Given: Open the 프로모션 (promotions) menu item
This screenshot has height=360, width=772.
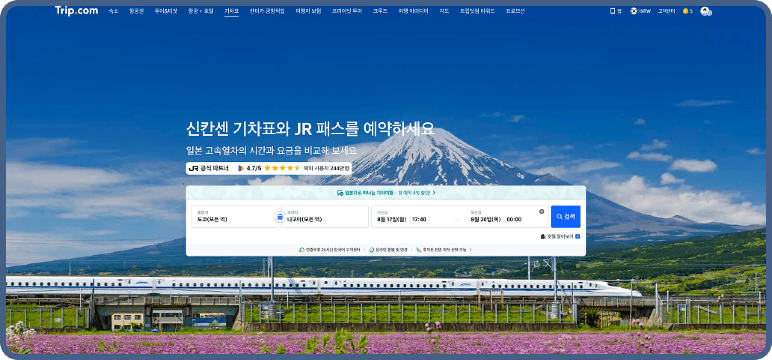Looking at the screenshot, I should tap(515, 11).
